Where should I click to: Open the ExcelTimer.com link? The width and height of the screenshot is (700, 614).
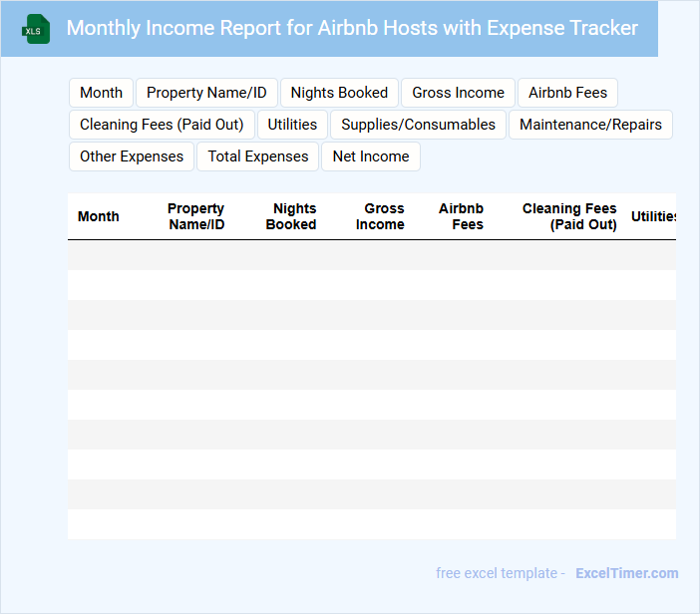click(626, 573)
